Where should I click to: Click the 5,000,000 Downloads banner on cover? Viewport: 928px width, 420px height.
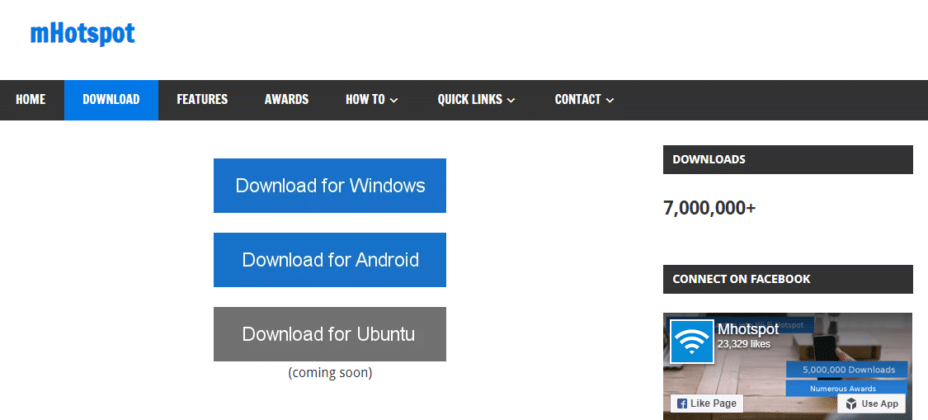[846, 369]
